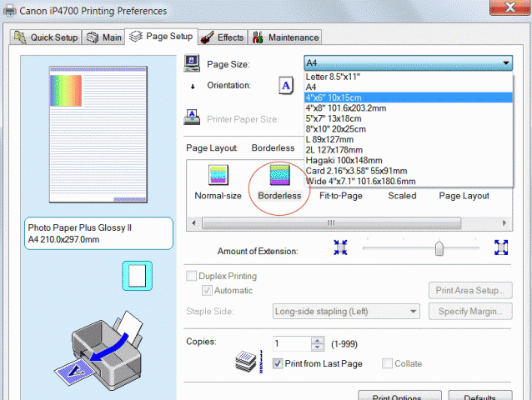Click the Effects paintbrush icon
This screenshot has width=532, height=400.
pos(207,37)
